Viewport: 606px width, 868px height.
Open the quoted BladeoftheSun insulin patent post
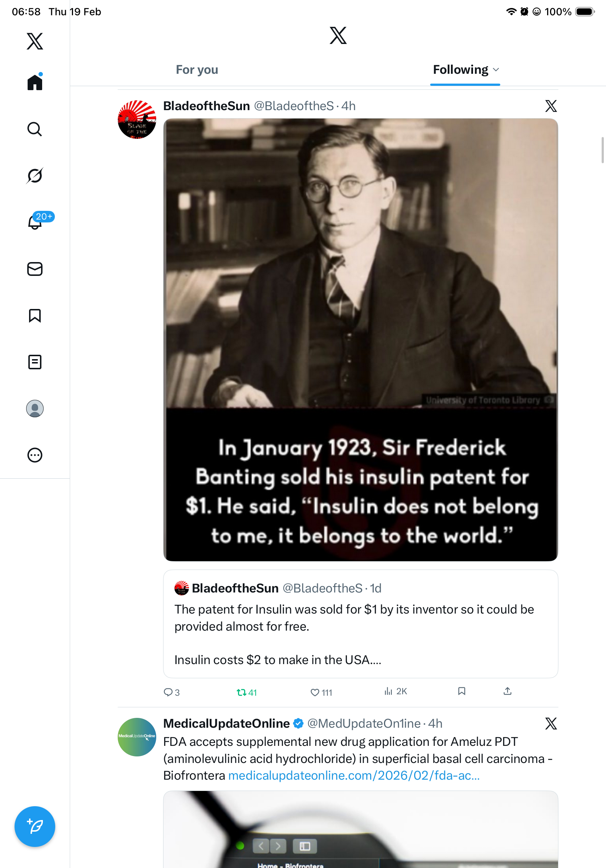pos(360,624)
